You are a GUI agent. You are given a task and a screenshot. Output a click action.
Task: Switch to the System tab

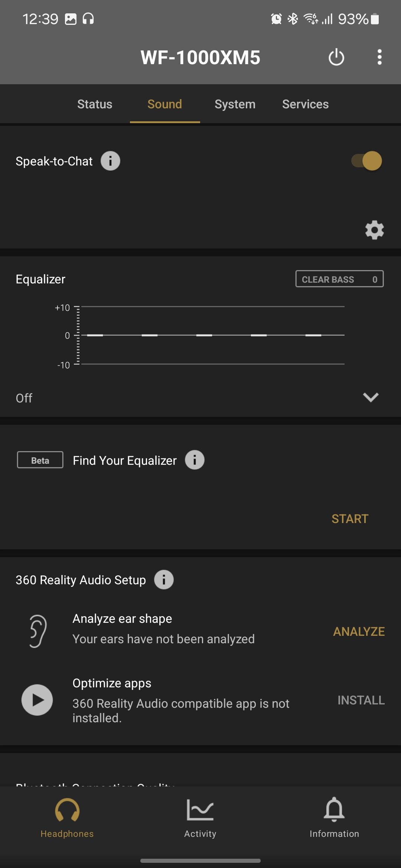tap(235, 104)
